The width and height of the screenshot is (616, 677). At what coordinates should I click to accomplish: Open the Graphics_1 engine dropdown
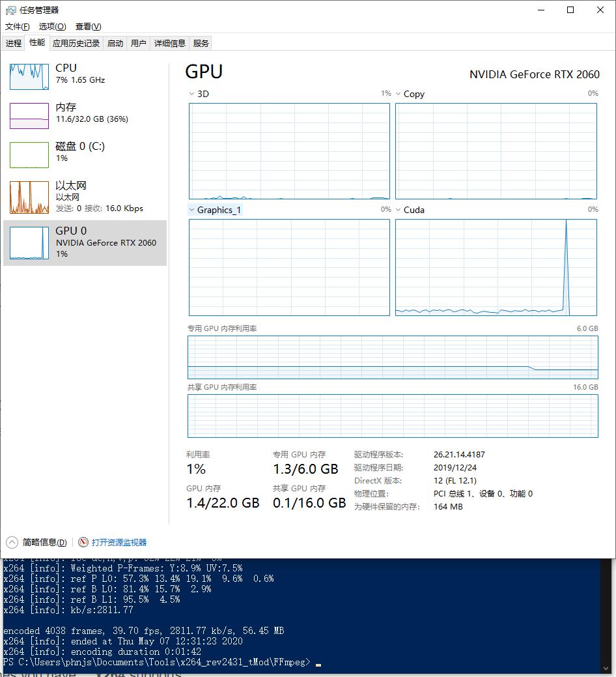(191, 210)
